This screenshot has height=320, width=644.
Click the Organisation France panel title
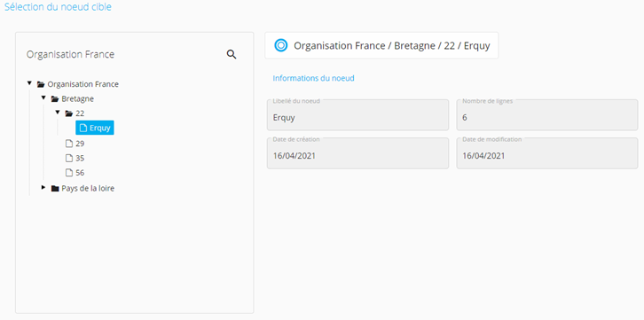70,55
